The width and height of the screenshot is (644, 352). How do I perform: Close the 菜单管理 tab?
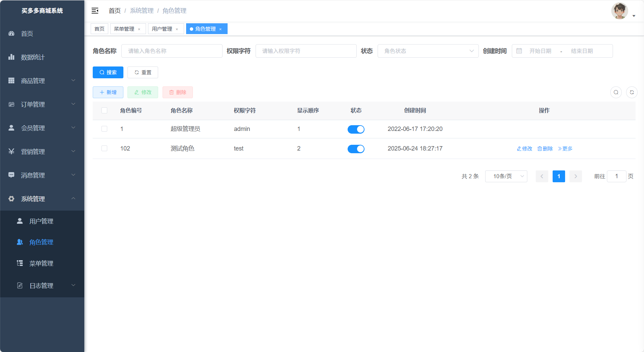click(139, 29)
